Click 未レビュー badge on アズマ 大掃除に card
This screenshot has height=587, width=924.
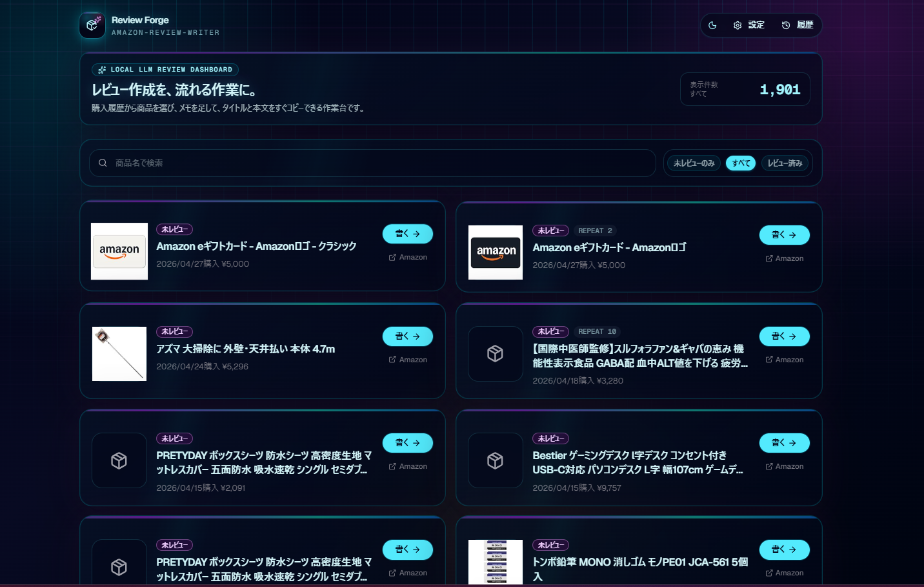pyautogui.click(x=174, y=332)
